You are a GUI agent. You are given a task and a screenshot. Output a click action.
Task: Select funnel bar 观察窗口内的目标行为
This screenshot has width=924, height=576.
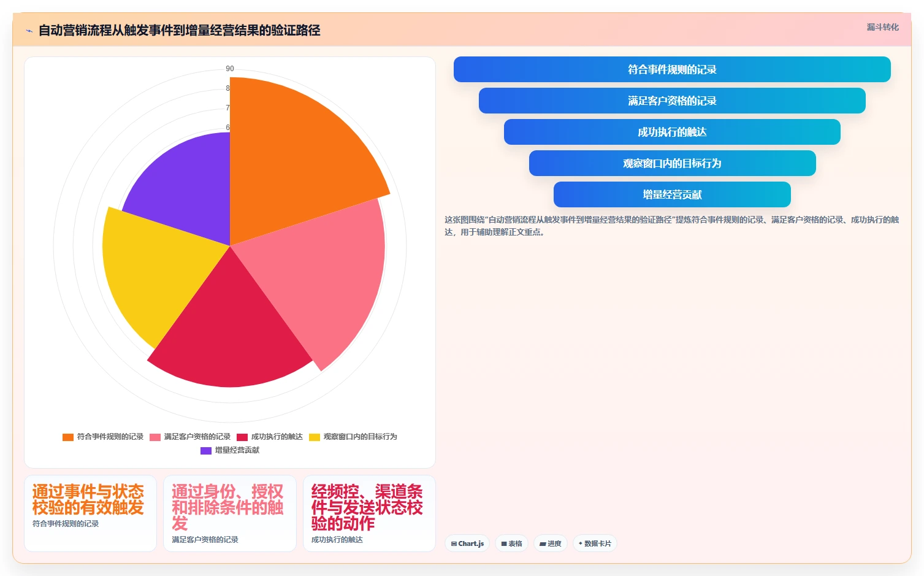672,163
